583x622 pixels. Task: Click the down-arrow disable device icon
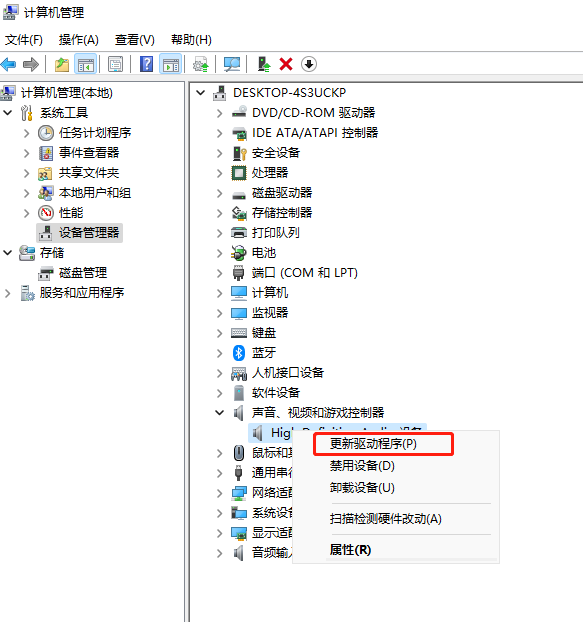(x=309, y=64)
